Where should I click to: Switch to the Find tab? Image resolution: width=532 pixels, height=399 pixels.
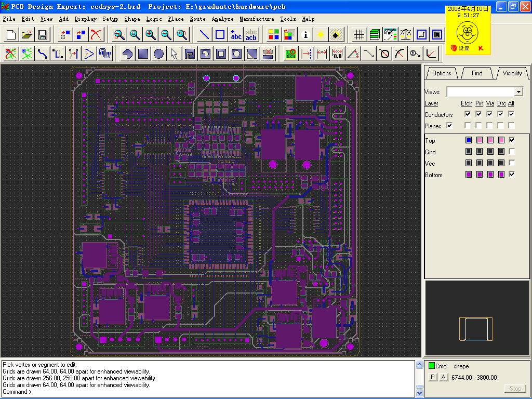477,73
